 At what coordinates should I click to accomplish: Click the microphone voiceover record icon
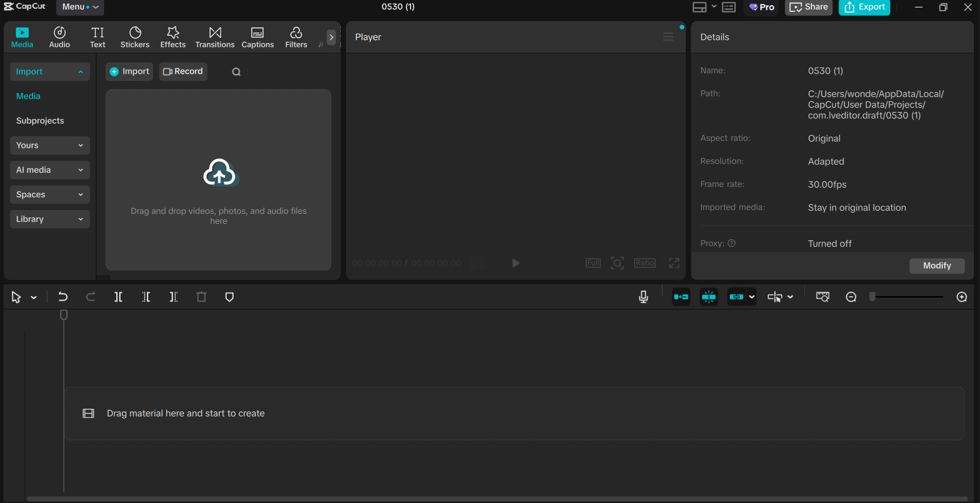[x=643, y=297]
